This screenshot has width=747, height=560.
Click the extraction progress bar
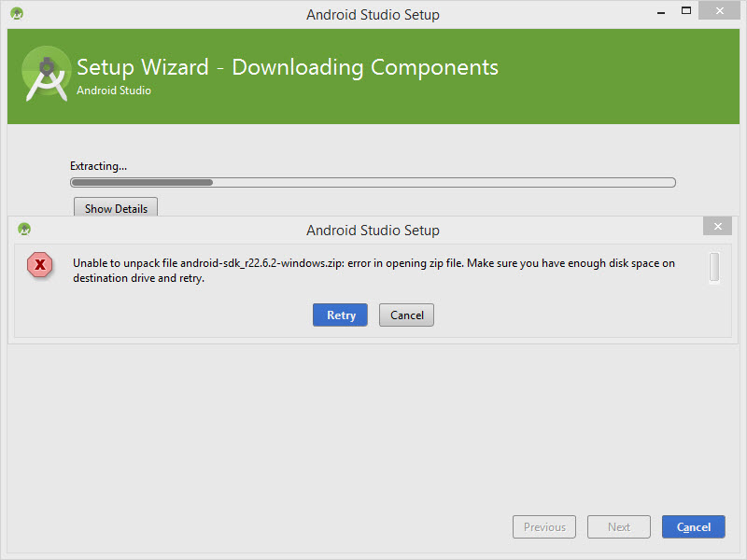tap(373, 182)
